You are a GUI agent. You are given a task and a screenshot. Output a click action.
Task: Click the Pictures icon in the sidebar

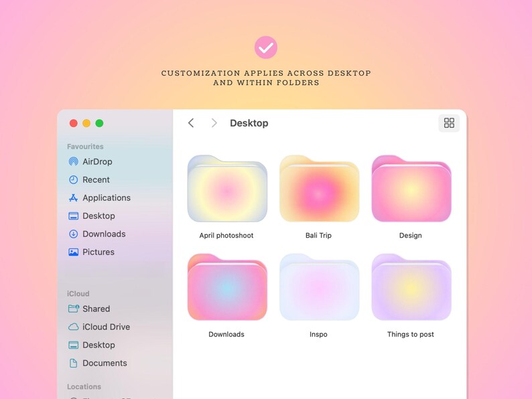[73, 252]
